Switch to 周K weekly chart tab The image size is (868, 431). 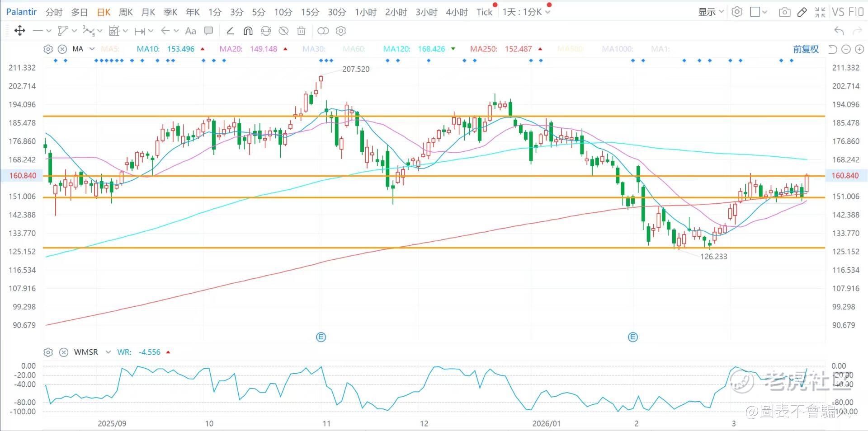click(x=126, y=12)
